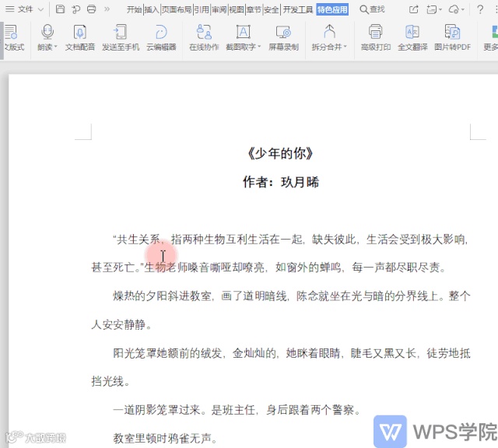Click the text 燥热的夕阳斜进教室

click(162, 296)
